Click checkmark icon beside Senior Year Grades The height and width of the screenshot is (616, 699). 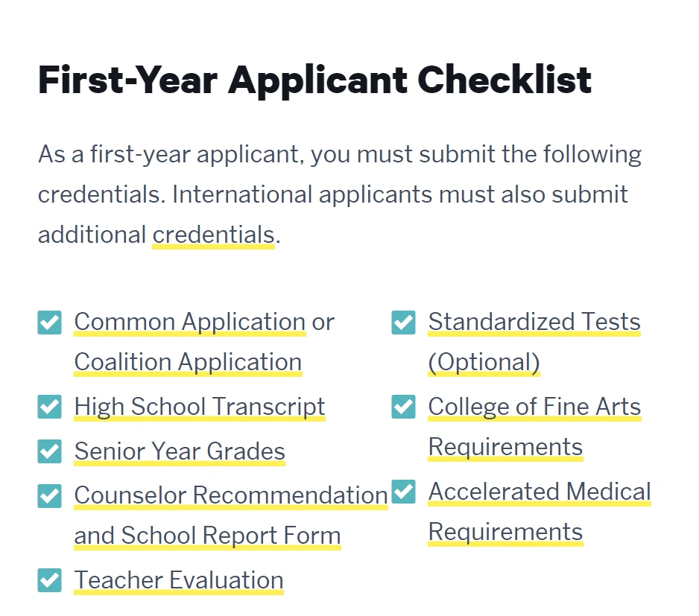[50, 451]
